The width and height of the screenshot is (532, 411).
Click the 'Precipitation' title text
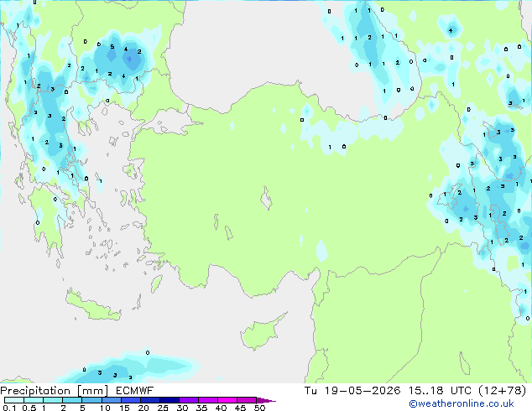[35, 391]
